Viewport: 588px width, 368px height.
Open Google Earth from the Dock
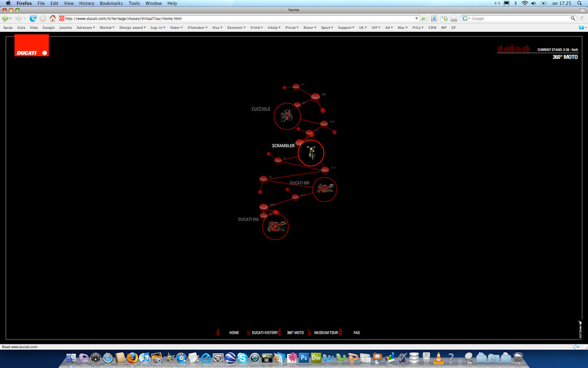pyautogui.click(x=230, y=358)
